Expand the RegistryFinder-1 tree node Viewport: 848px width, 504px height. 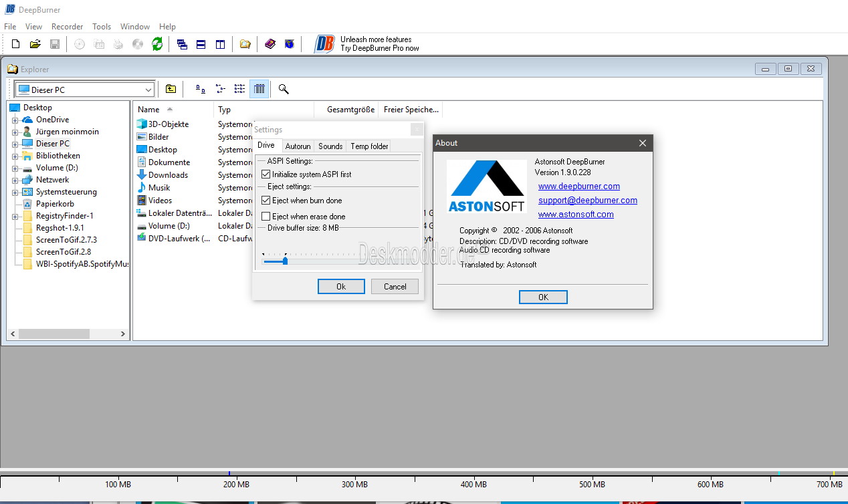click(15, 216)
